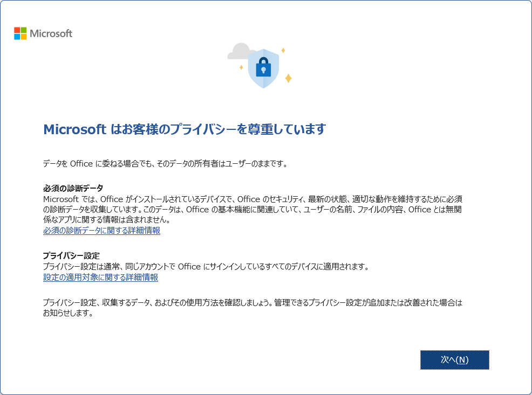
Task: Click the sentence about privacy settings applying to devices
Action: pyautogui.click(x=206, y=267)
